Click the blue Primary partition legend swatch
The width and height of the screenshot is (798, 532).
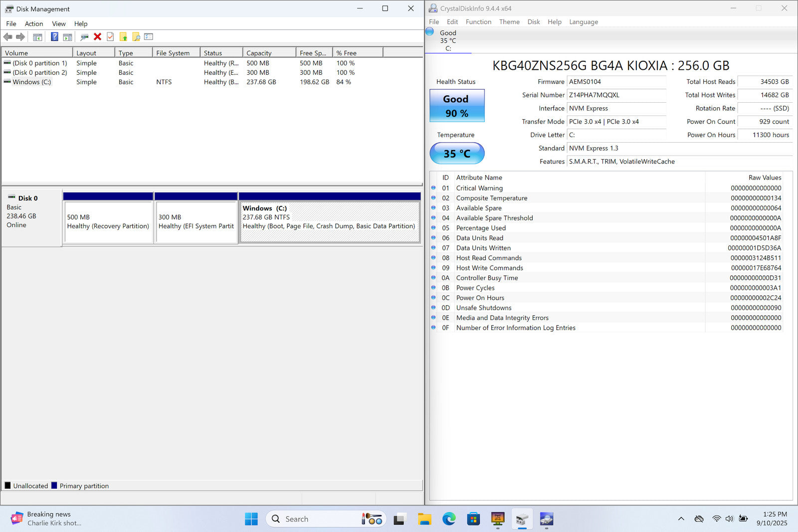pos(54,486)
